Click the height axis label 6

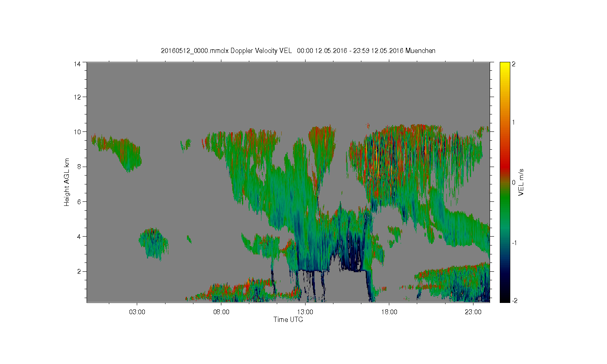(x=79, y=201)
